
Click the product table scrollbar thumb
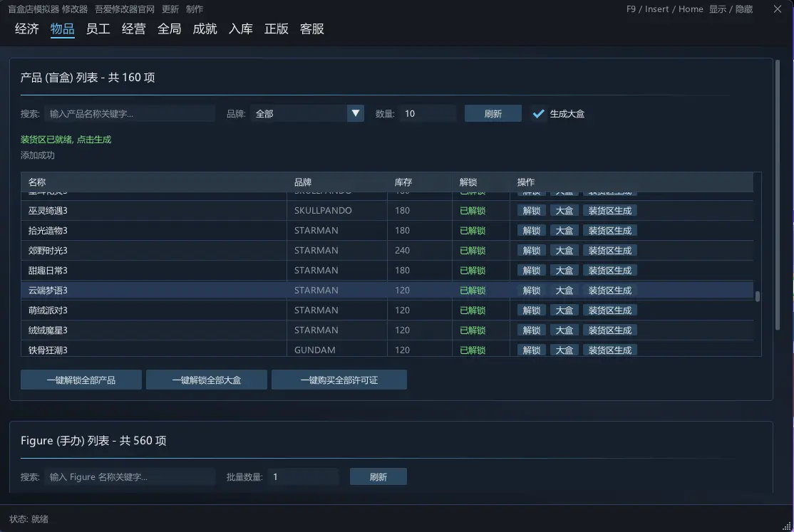pyautogui.click(x=758, y=297)
